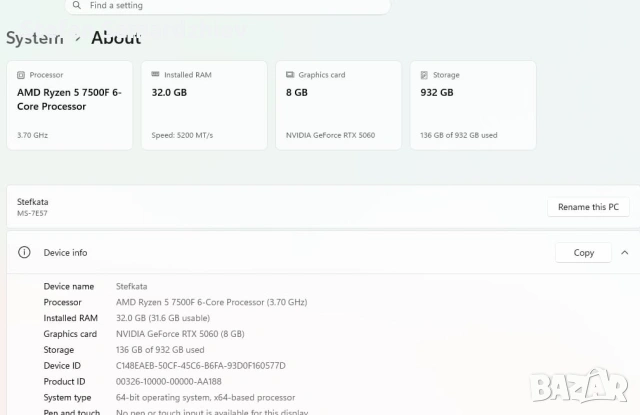Go back to System breadcrumb
The image size is (640, 415).
click(35, 38)
